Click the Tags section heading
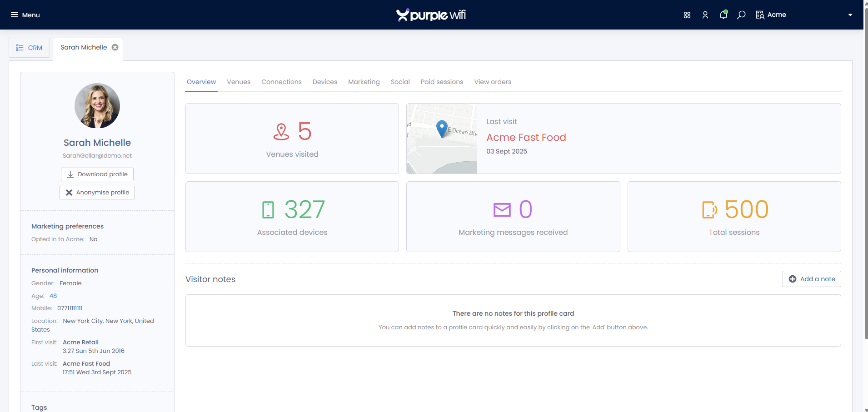The image size is (868, 412). tap(39, 407)
